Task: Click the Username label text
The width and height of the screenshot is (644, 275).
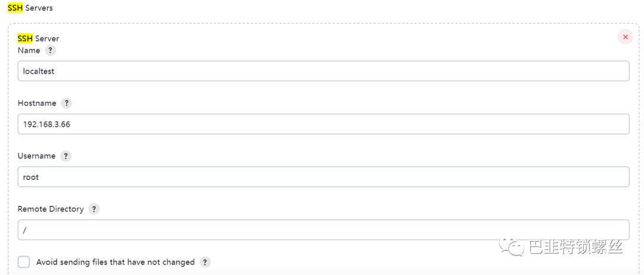Action: (x=36, y=156)
